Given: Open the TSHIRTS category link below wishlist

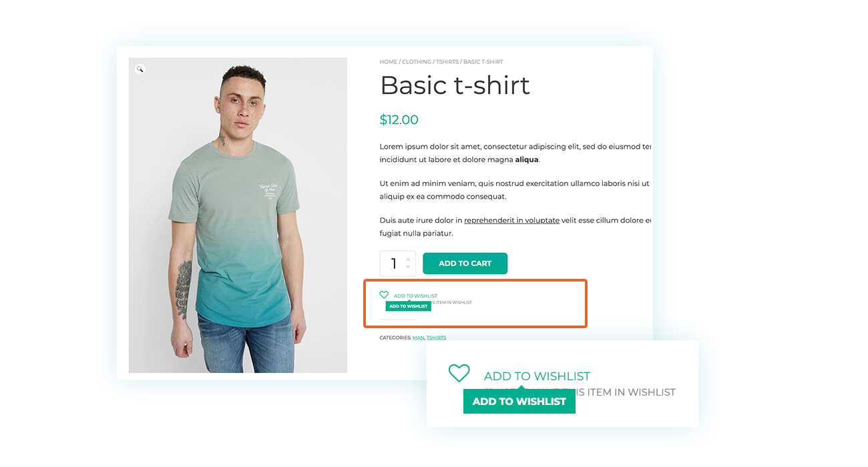Looking at the screenshot, I should [x=436, y=338].
